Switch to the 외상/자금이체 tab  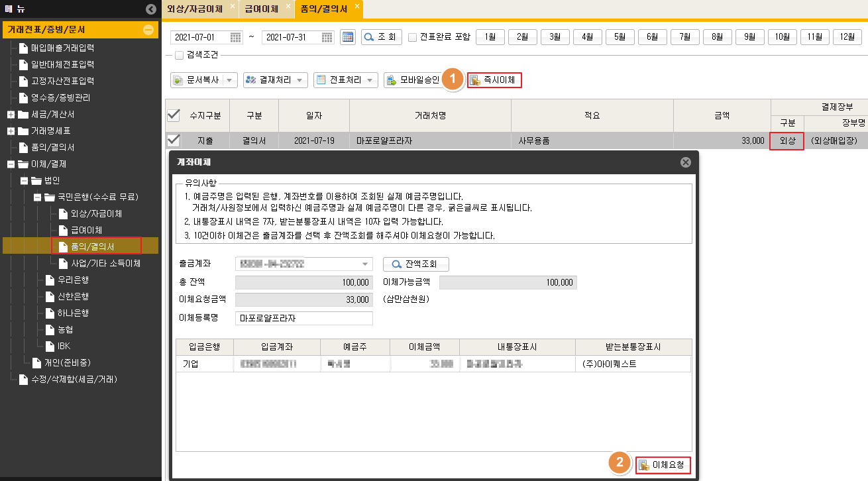[195, 8]
